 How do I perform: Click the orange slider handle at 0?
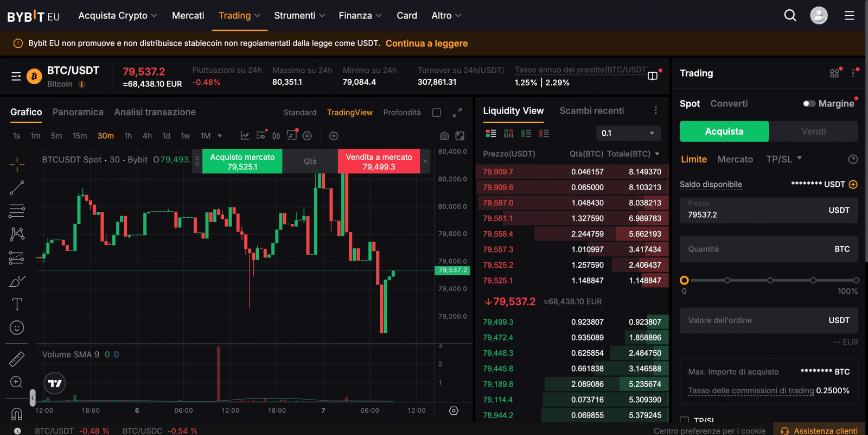coord(684,281)
